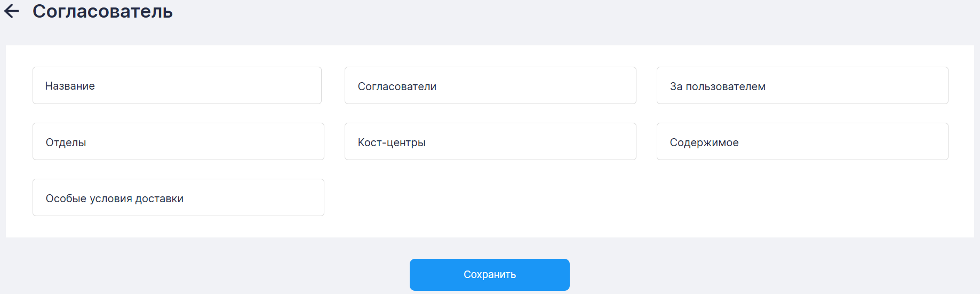
Task: Open the Согласователи selector field
Action: (x=490, y=85)
